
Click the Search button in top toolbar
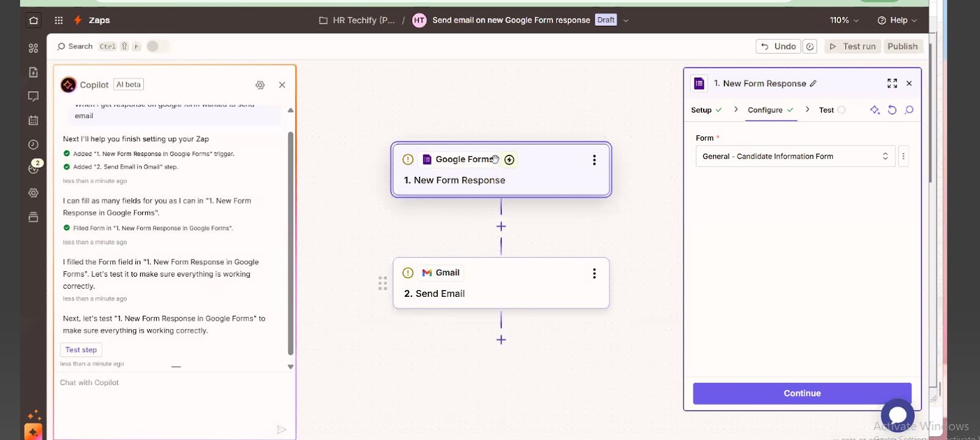coord(75,47)
